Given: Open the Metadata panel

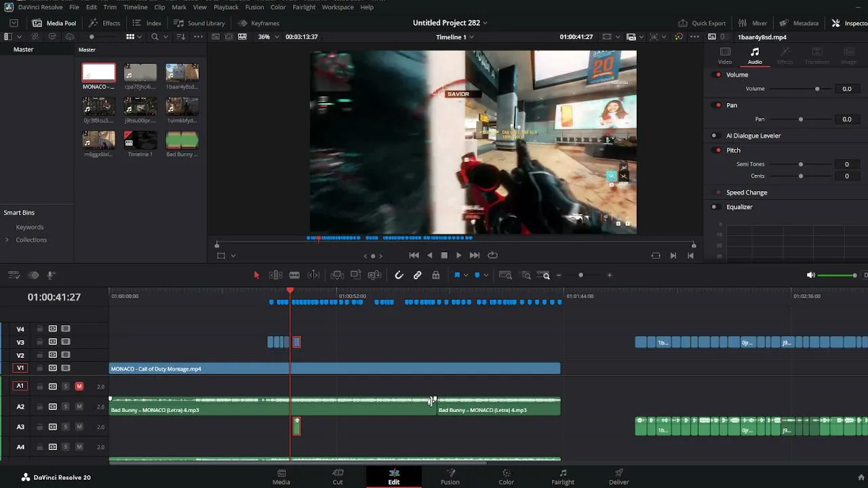Looking at the screenshot, I should pos(800,23).
